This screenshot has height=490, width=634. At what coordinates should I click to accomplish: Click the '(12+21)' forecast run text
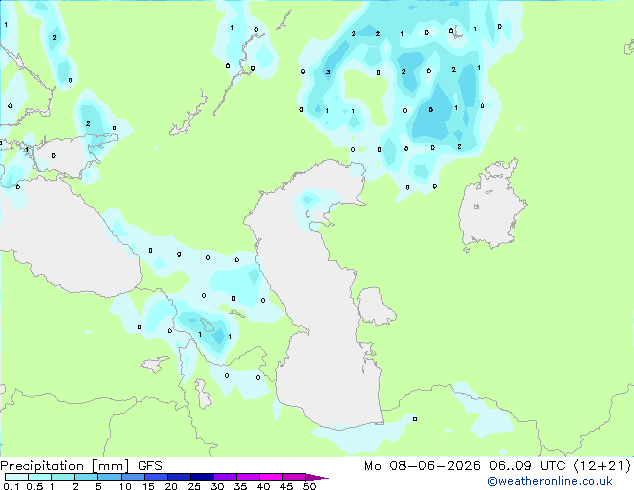point(602,466)
